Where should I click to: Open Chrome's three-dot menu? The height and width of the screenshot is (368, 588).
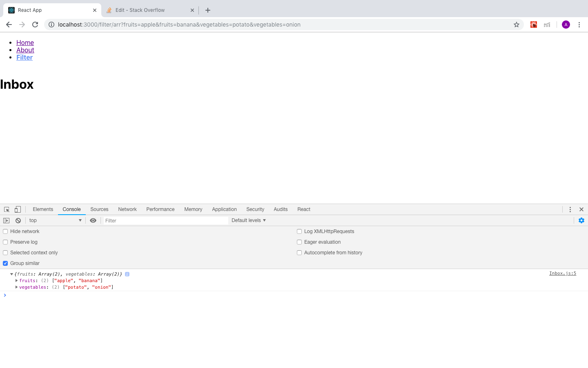[x=579, y=25]
